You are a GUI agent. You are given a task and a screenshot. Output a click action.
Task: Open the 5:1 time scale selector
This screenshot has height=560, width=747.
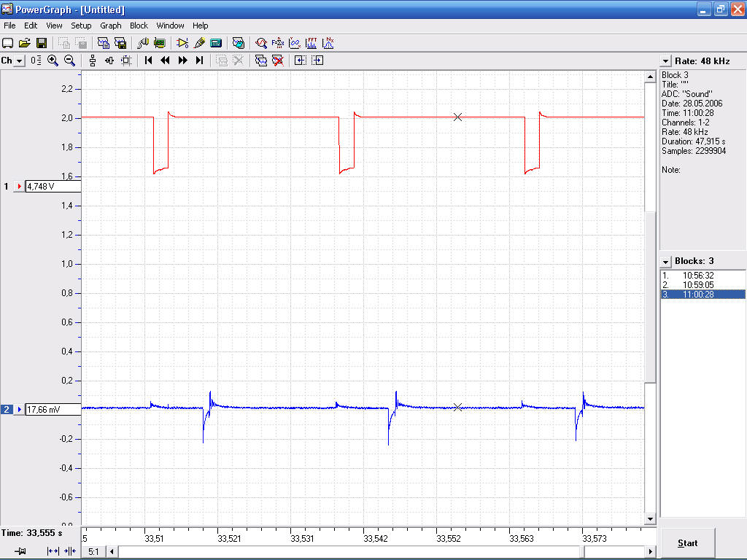pos(94,551)
